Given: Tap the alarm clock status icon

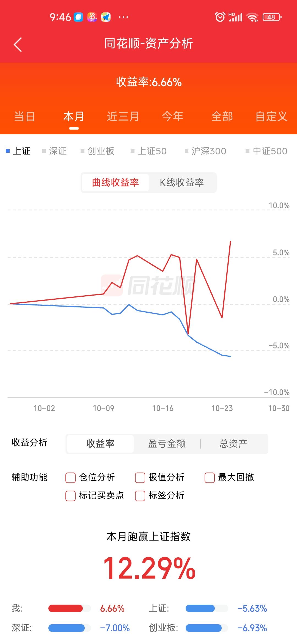Looking at the screenshot, I should pyautogui.click(x=220, y=17).
